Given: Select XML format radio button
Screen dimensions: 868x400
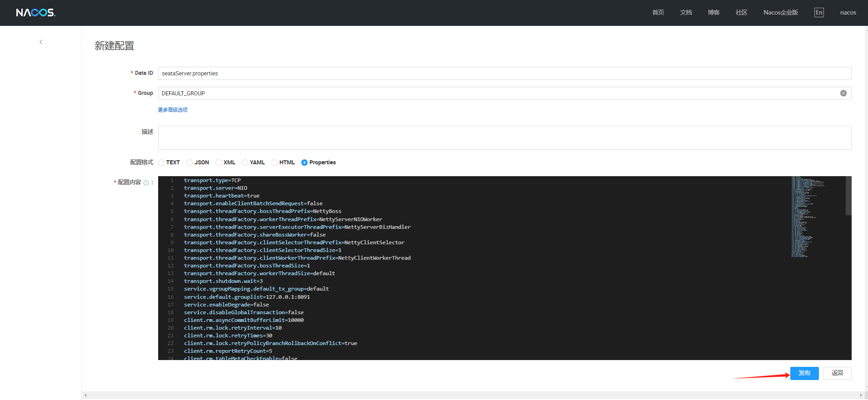Looking at the screenshot, I should 219,163.
